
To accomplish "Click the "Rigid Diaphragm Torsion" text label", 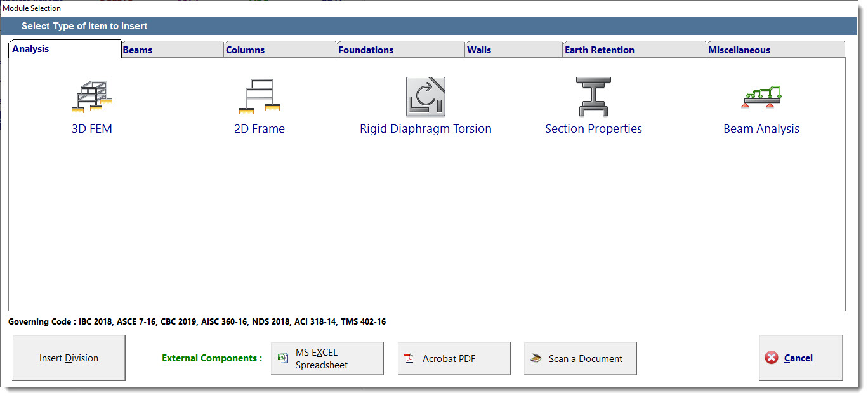I will click(x=425, y=129).
